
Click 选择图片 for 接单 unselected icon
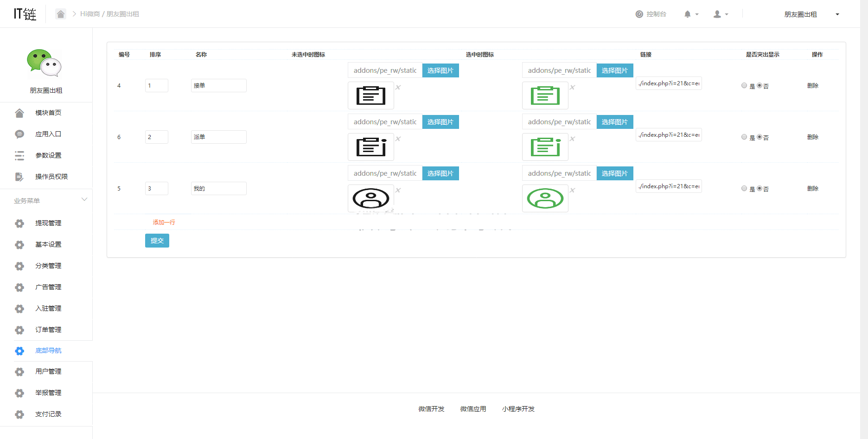pyautogui.click(x=440, y=70)
